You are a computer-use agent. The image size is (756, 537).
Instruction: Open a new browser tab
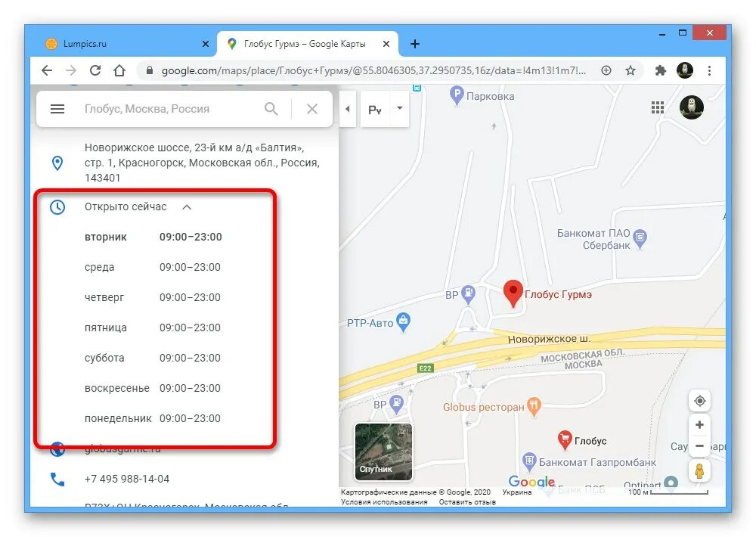click(x=414, y=44)
